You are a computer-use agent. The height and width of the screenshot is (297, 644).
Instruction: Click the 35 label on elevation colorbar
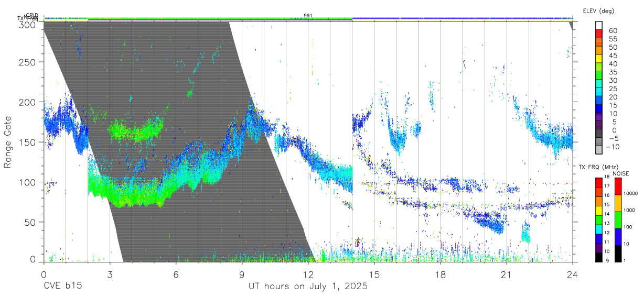pos(613,72)
